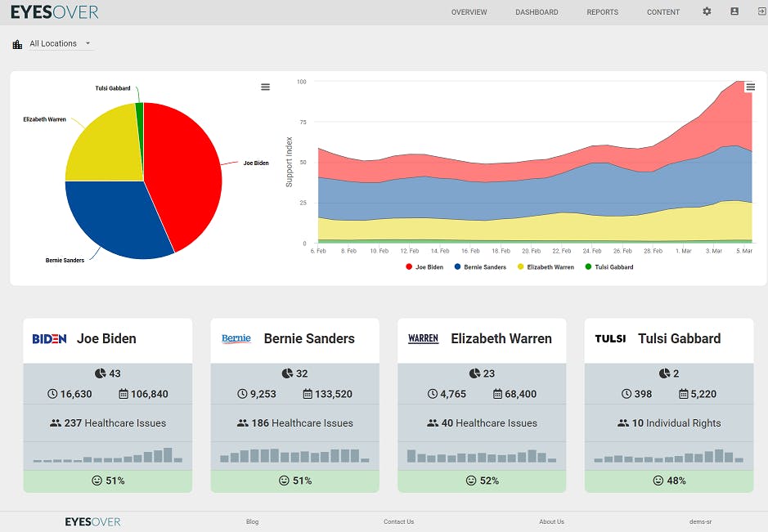This screenshot has width=768, height=532.
Task: Expand the All Locations dropdown
Action: pyautogui.click(x=61, y=43)
